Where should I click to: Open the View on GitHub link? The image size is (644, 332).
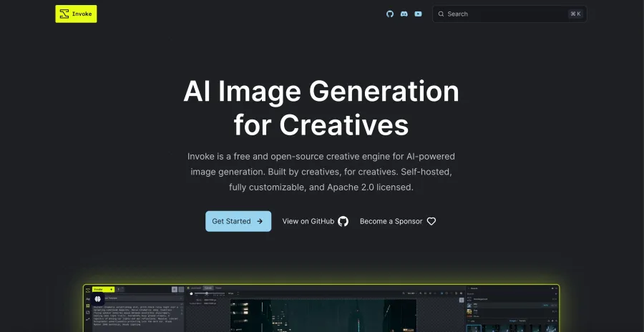[x=315, y=222]
